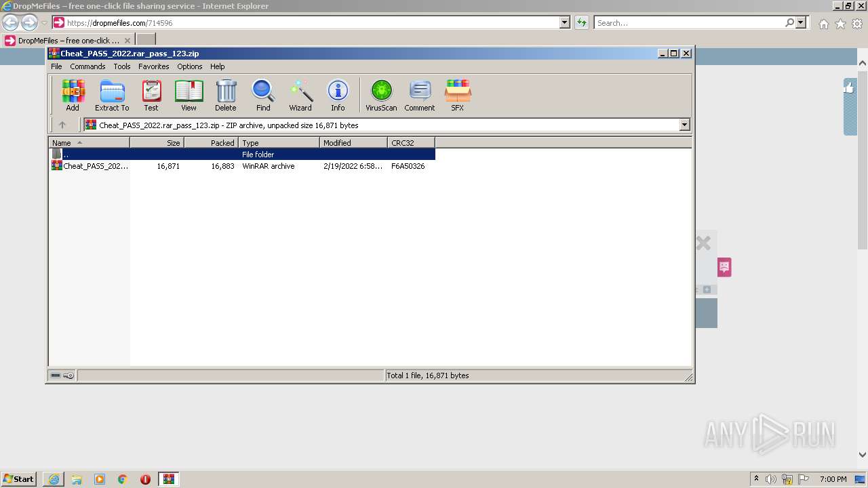Sort the list by Size column
The width and height of the screenshot is (868, 488).
point(157,142)
